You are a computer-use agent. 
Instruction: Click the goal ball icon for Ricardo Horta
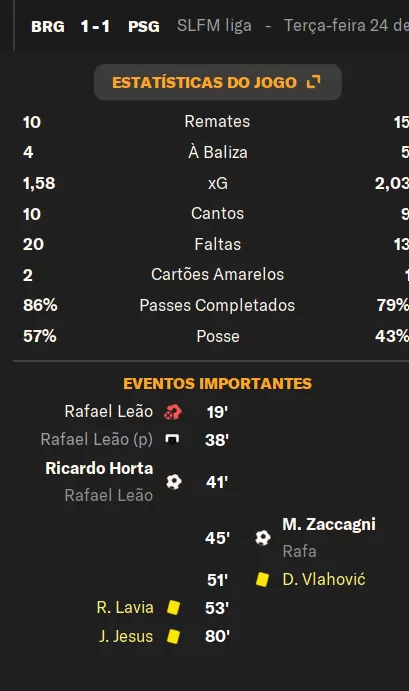pos(174,482)
